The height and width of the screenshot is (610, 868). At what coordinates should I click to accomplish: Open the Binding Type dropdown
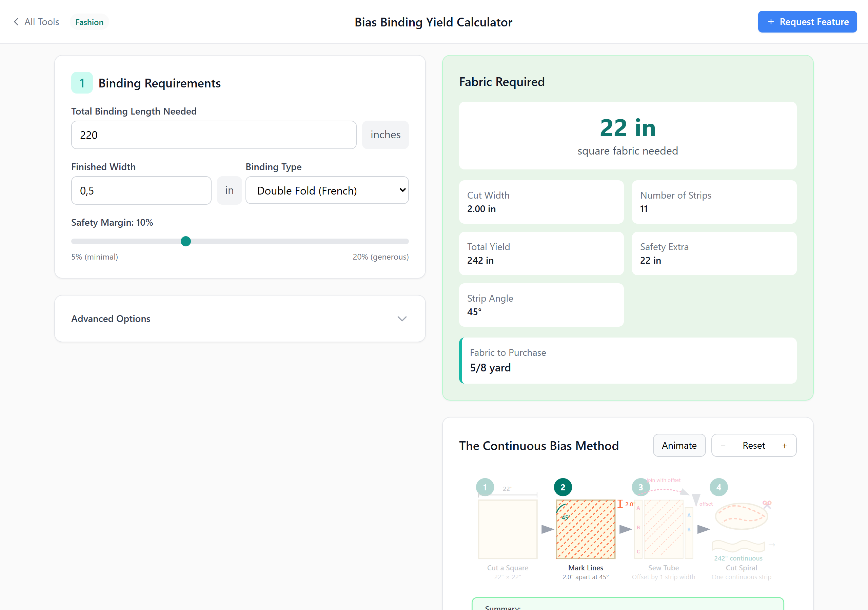coord(327,190)
